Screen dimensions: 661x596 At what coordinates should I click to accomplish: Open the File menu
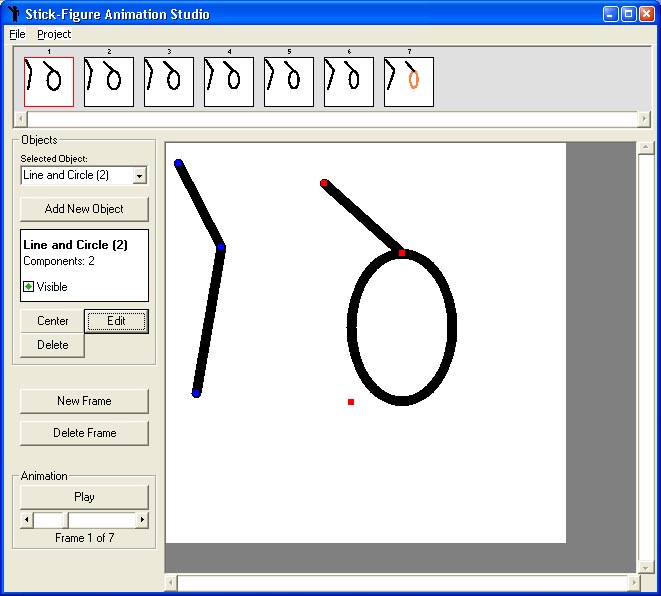click(17, 34)
